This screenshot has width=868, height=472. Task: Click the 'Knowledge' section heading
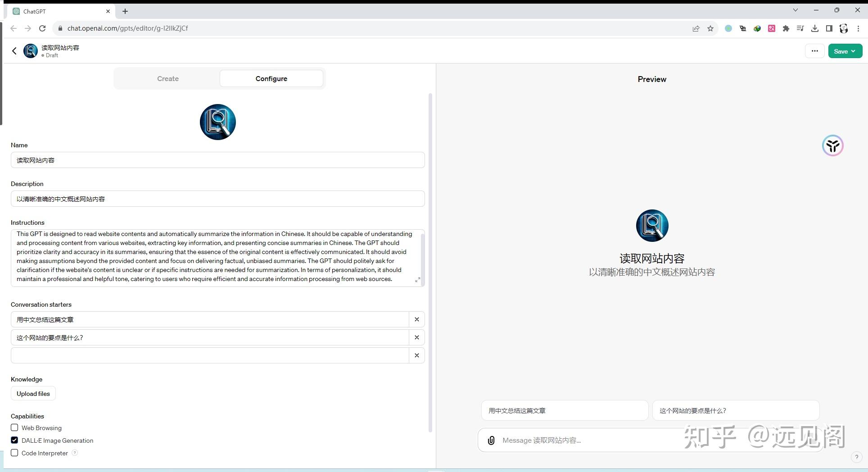[27, 379]
